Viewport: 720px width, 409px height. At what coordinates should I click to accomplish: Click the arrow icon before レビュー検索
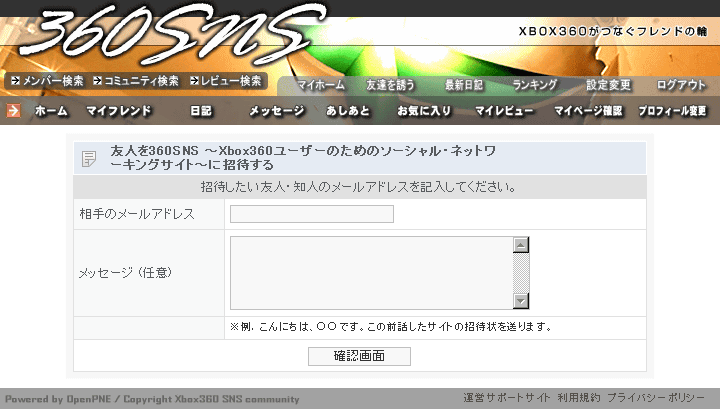[x=194, y=81]
